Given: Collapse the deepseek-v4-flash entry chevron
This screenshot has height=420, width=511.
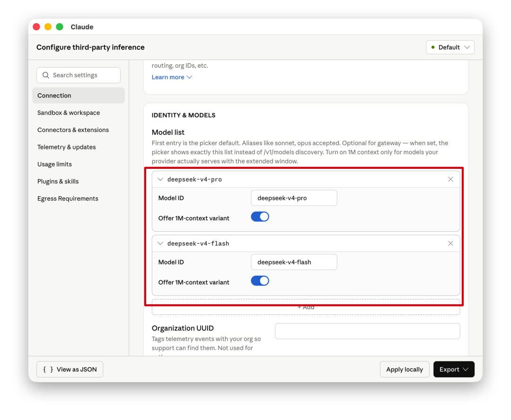Looking at the screenshot, I should 160,243.
